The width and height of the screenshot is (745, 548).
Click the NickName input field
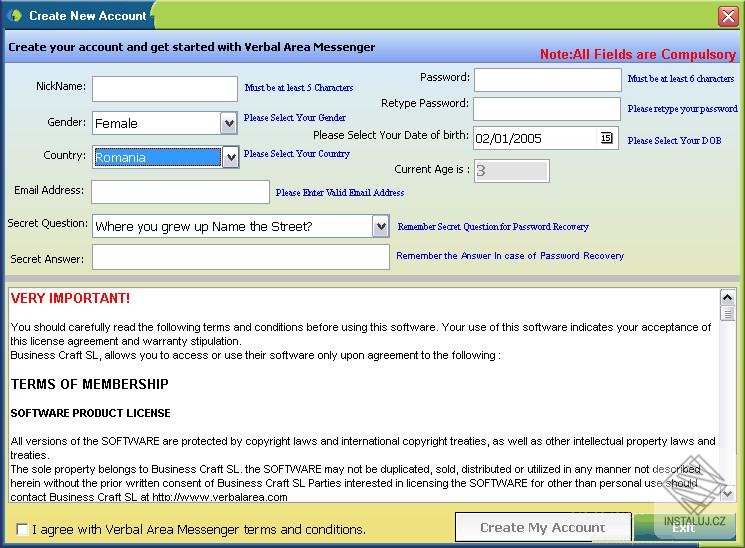(165, 89)
